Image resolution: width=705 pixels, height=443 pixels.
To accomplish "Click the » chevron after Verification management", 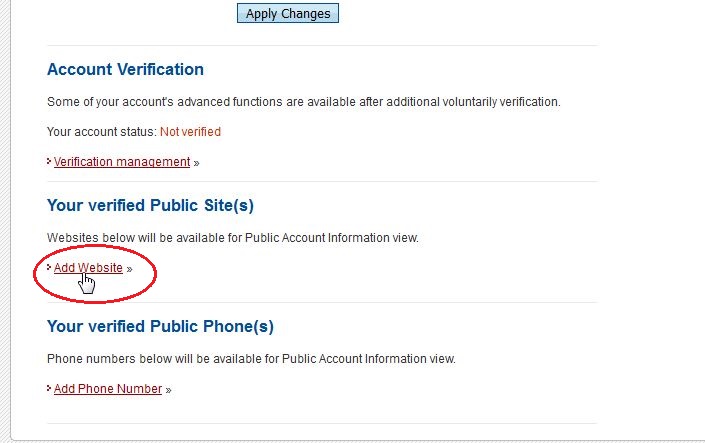I will coord(196,163).
